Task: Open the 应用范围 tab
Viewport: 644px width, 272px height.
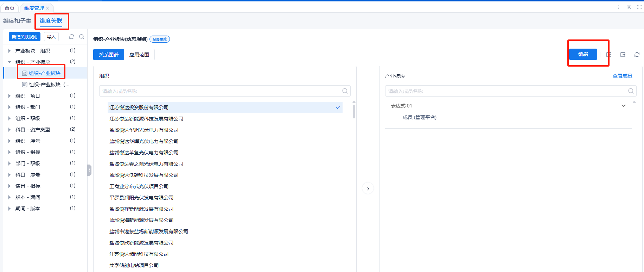Action: [x=139, y=55]
